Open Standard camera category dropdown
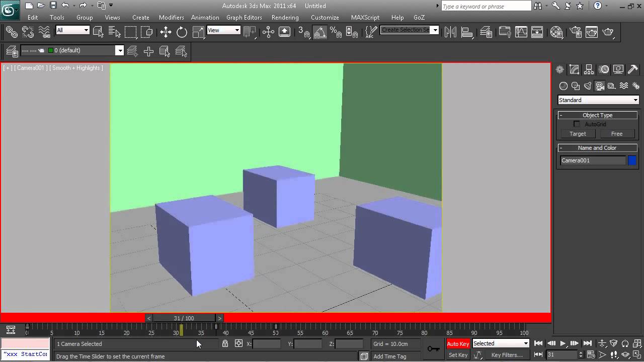 [598, 100]
